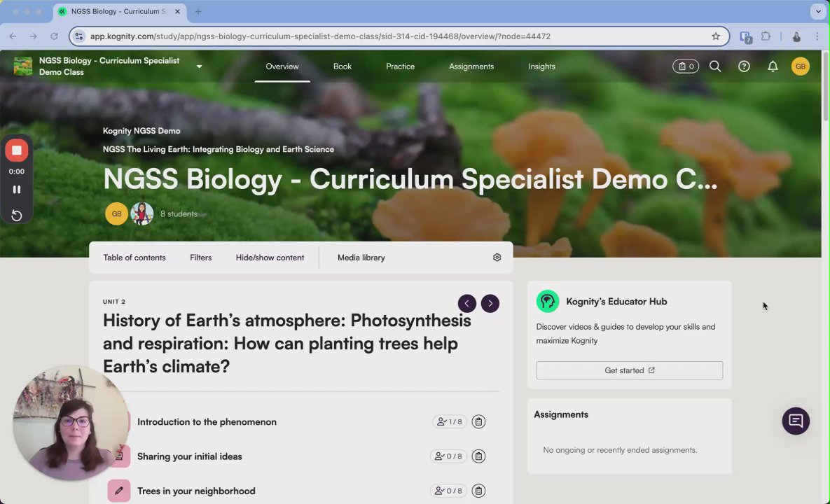
Task: Click the yellow GB teacher avatar
Action: [116, 213]
